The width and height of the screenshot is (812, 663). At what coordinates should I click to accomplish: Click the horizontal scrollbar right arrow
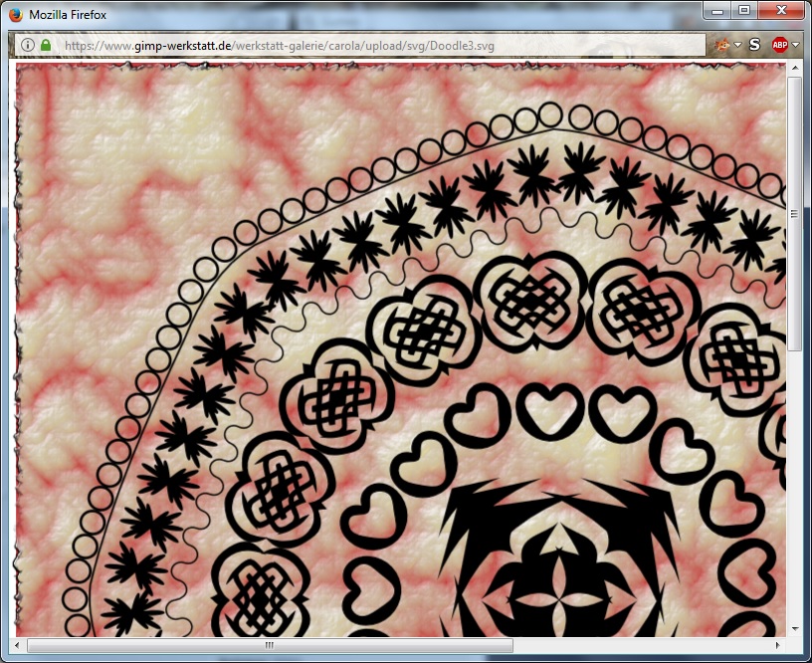pyautogui.click(x=778, y=645)
